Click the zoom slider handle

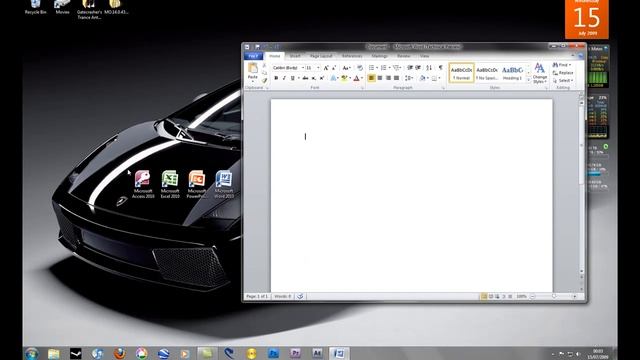click(554, 296)
